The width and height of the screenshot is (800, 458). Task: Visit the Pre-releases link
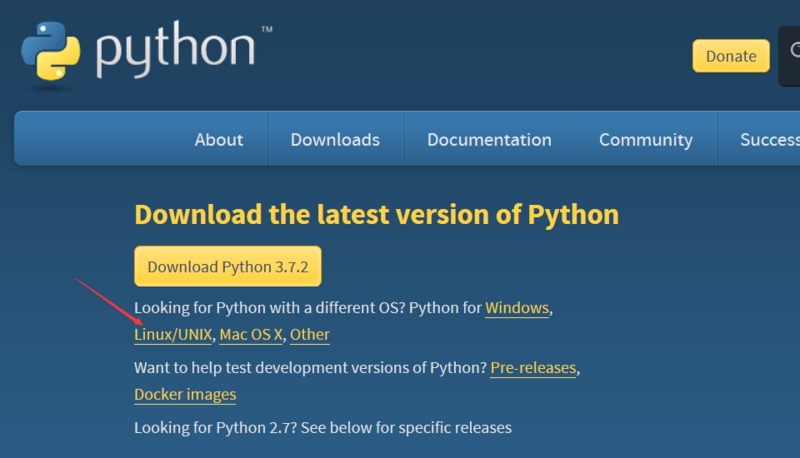pyautogui.click(x=533, y=368)
